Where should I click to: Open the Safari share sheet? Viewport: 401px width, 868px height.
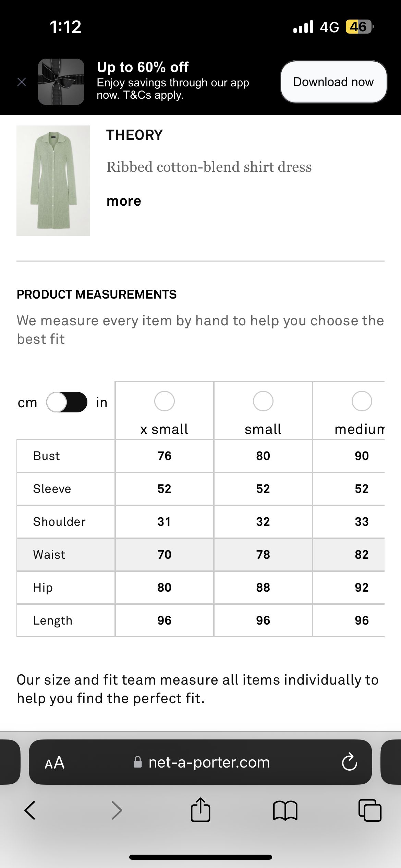(200, 809)
